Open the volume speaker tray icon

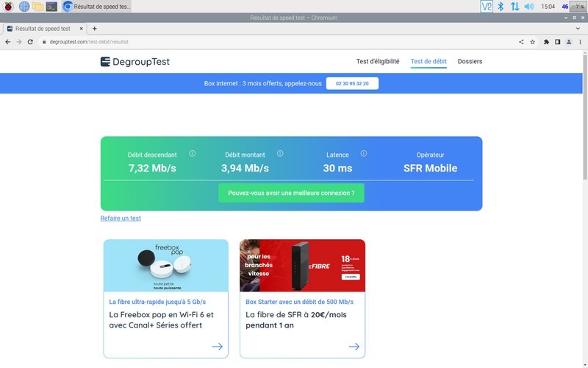click(528, 7)
